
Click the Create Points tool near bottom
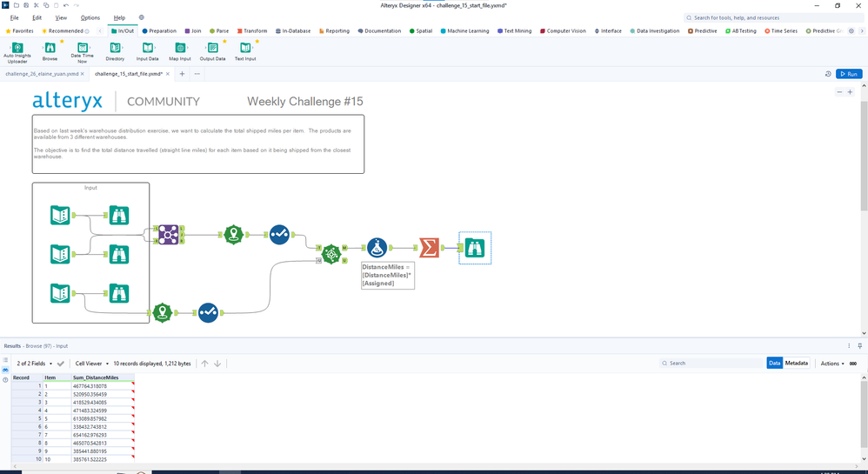[x=162, y=313]
